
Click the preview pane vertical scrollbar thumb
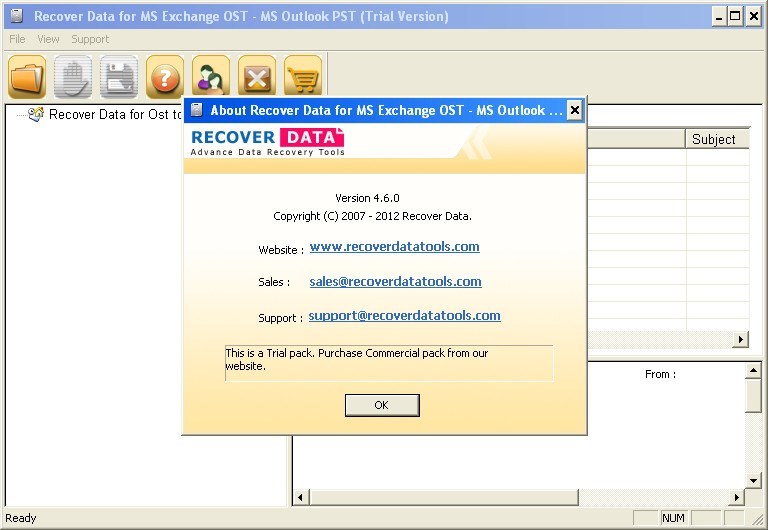pyautogui.click(x=753, y=396)
